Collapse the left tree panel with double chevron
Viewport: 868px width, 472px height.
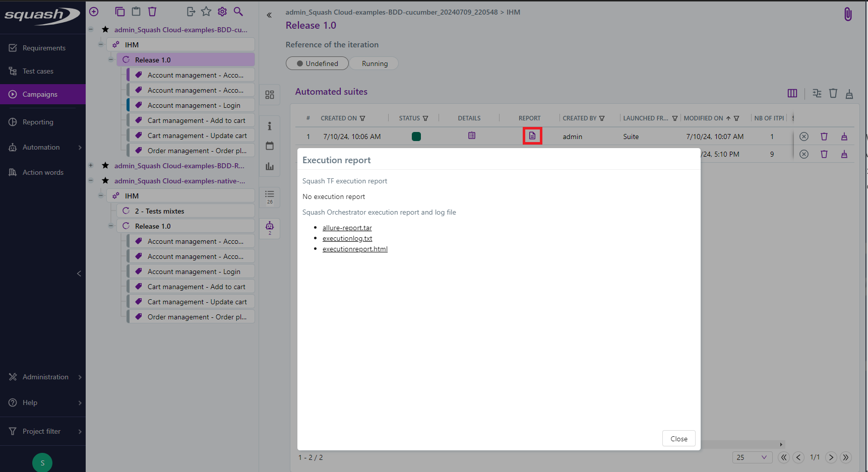coord(269,15)
